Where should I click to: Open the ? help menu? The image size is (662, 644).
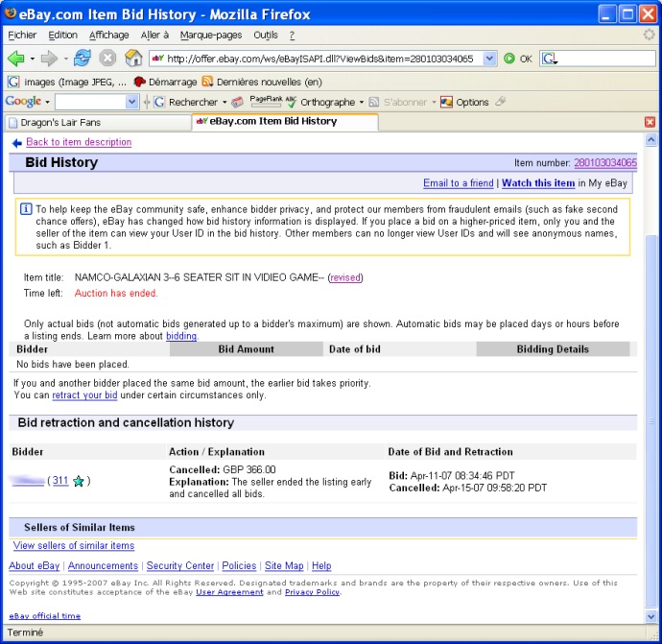point(292,36)
